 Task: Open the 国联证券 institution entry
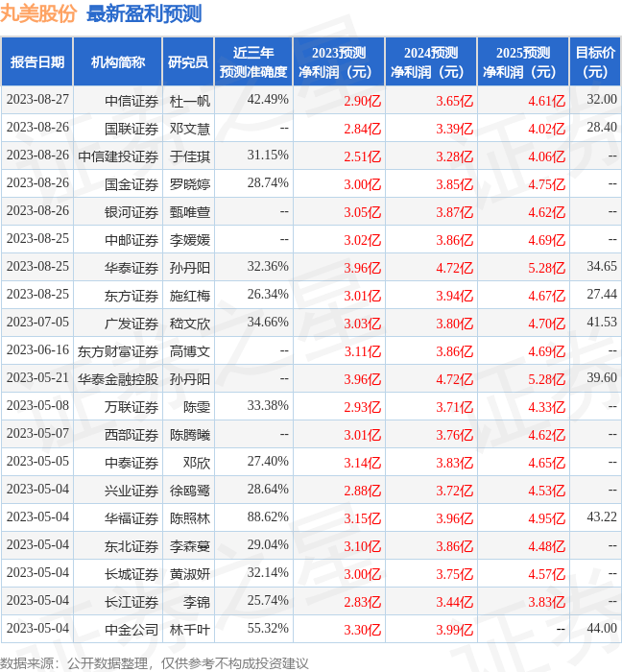[132, 128]
